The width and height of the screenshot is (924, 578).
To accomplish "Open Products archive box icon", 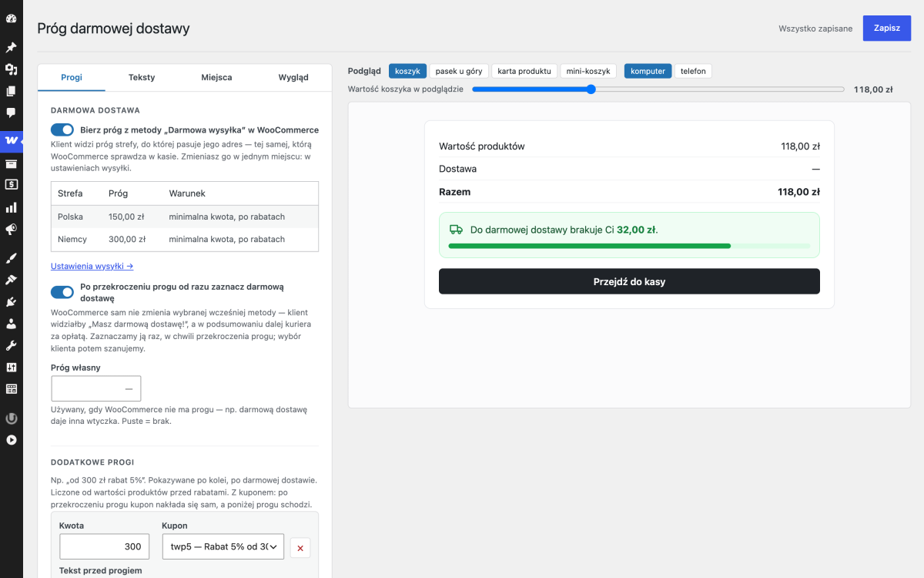I will 11,163.
